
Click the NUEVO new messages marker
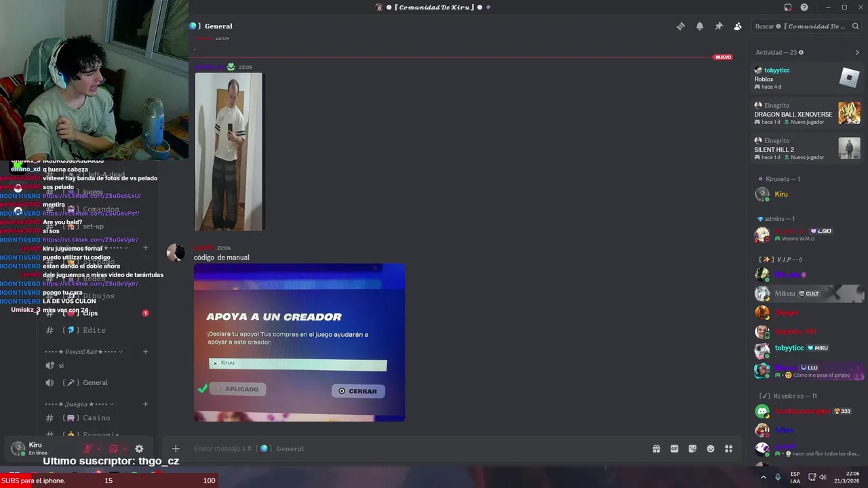[723, 57]
